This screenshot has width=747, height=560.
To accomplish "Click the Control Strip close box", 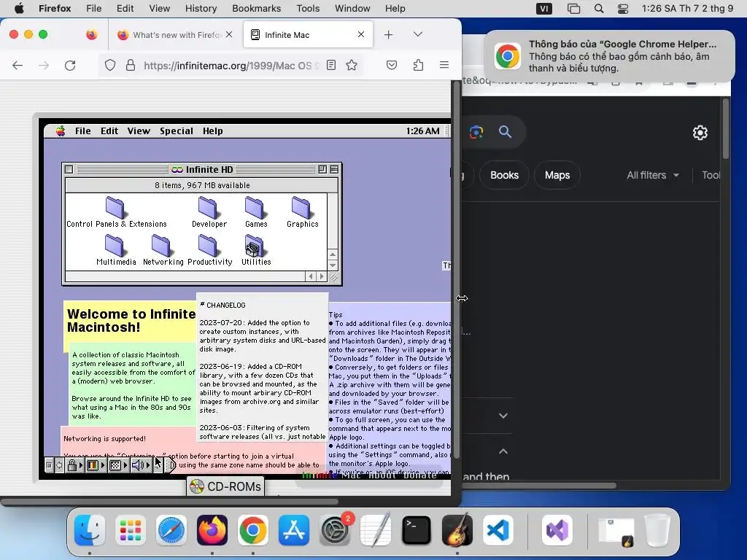I will click(49, 465).
